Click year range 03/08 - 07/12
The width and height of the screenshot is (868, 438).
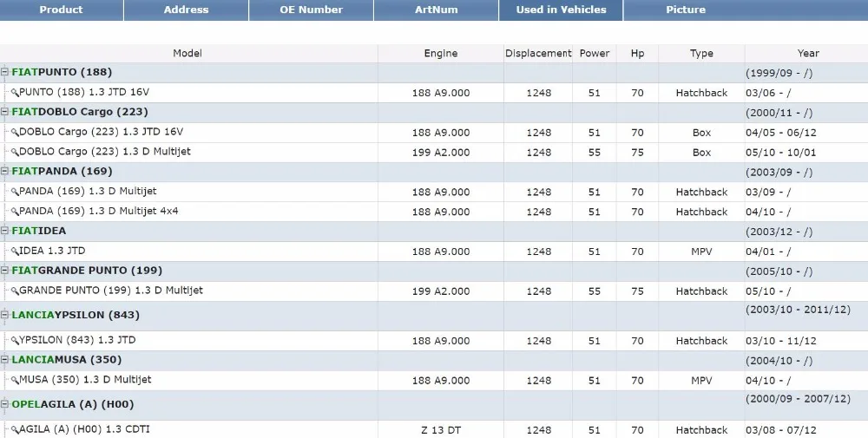coord(780,430)
